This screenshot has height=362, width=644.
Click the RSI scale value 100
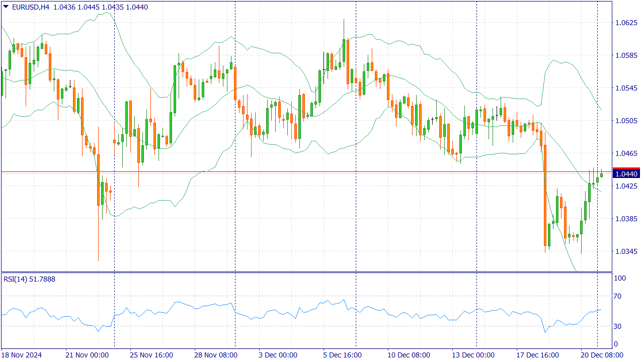coord(620,278)
